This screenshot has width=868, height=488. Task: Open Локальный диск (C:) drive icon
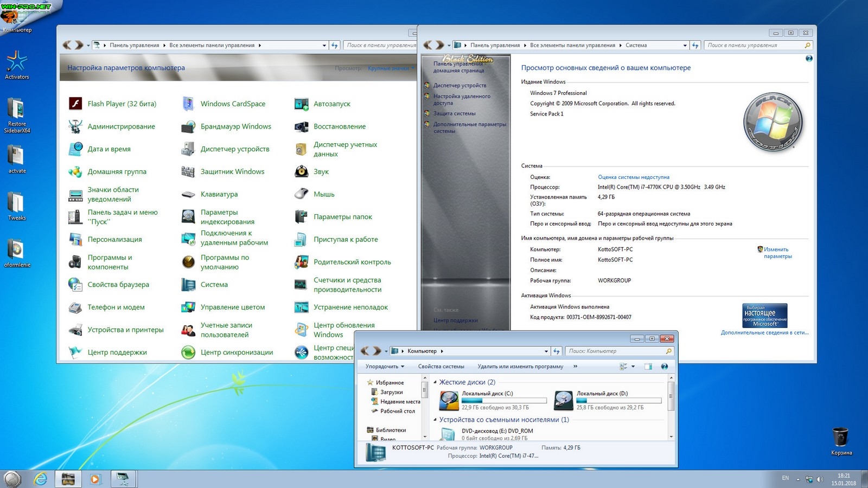[x=449, y=401]
